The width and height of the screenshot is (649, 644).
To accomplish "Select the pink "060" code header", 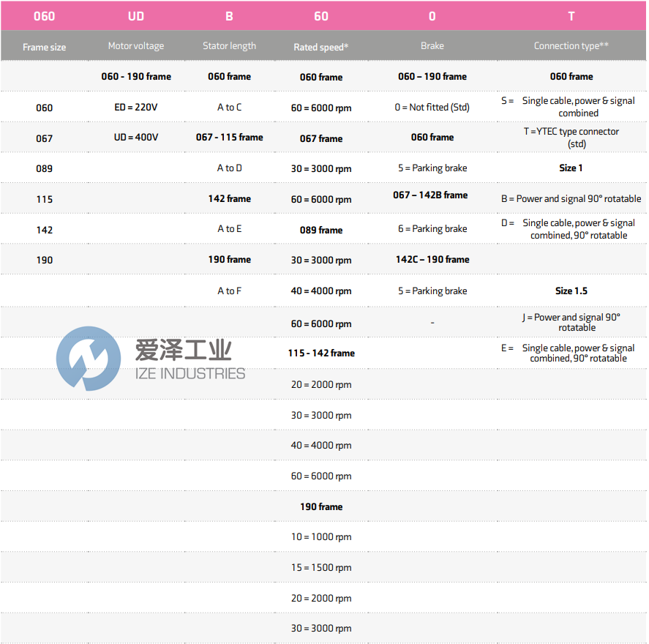I will [44, 15].
